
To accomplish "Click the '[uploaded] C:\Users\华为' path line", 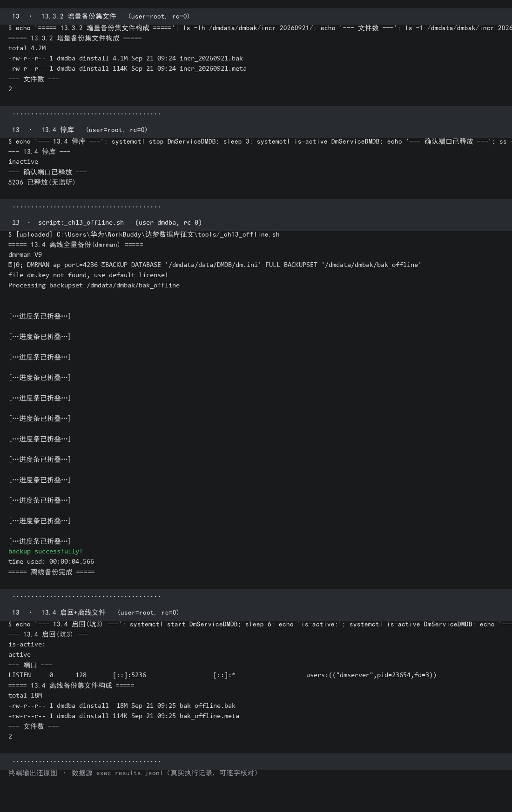I will tap(144, 234).
